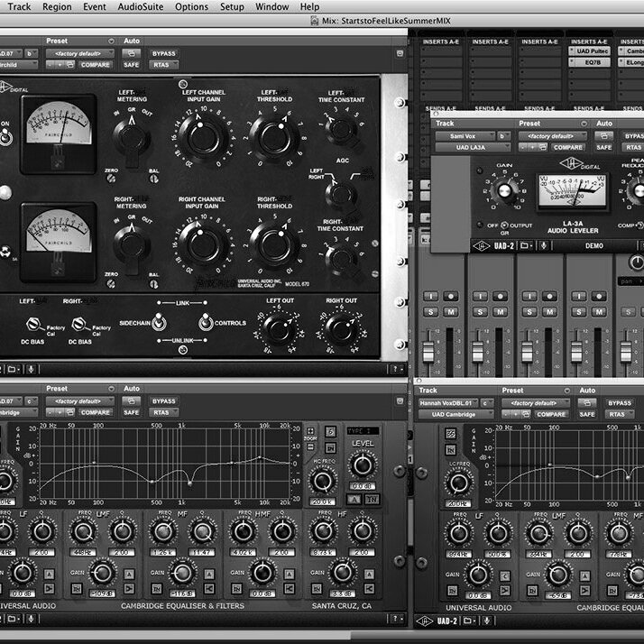Flip the CONTROLS link switch on Fairchild

tap(206, 322)
